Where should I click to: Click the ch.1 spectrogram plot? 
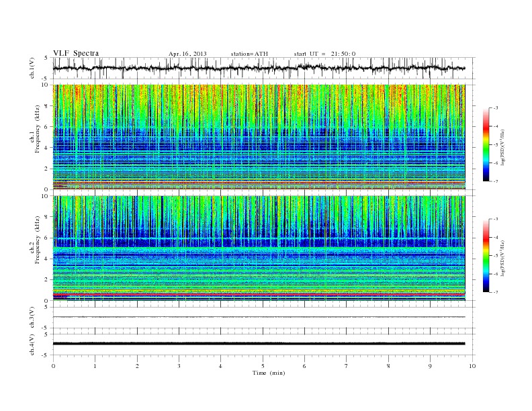(x=259, y=137)
